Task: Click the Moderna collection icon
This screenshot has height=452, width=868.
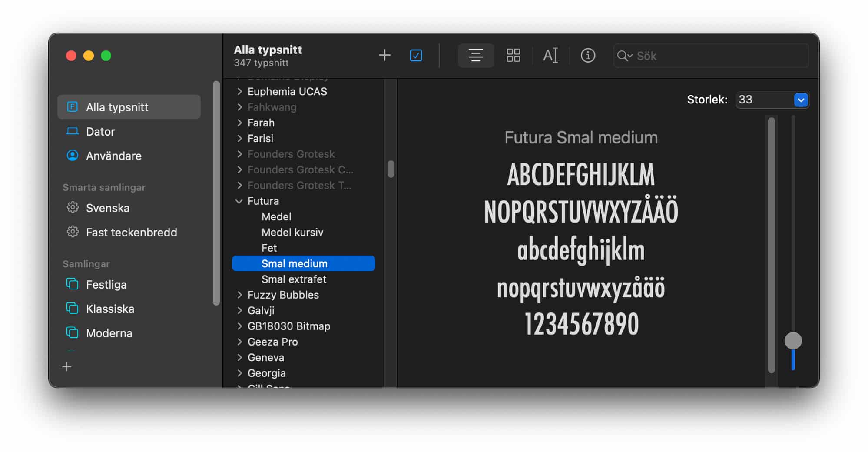Action: [72, 332]
